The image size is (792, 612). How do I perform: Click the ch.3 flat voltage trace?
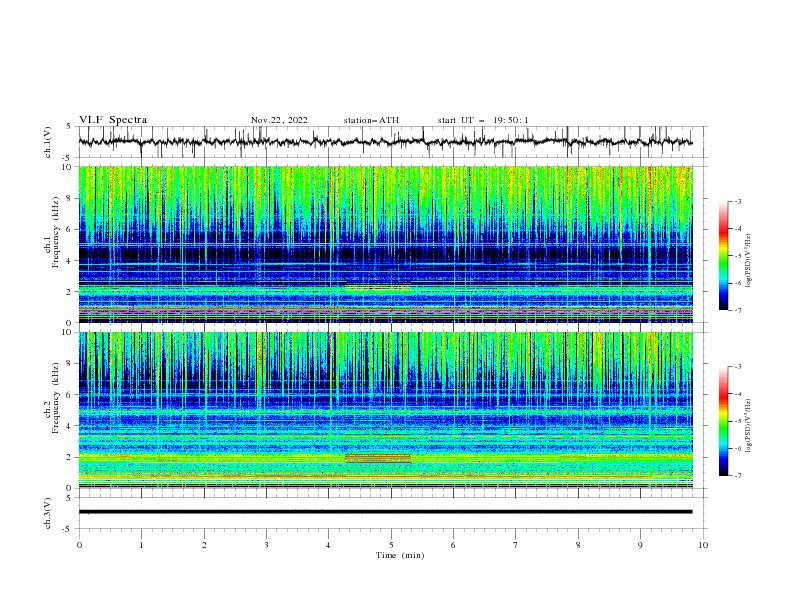[x=385, y=512]
